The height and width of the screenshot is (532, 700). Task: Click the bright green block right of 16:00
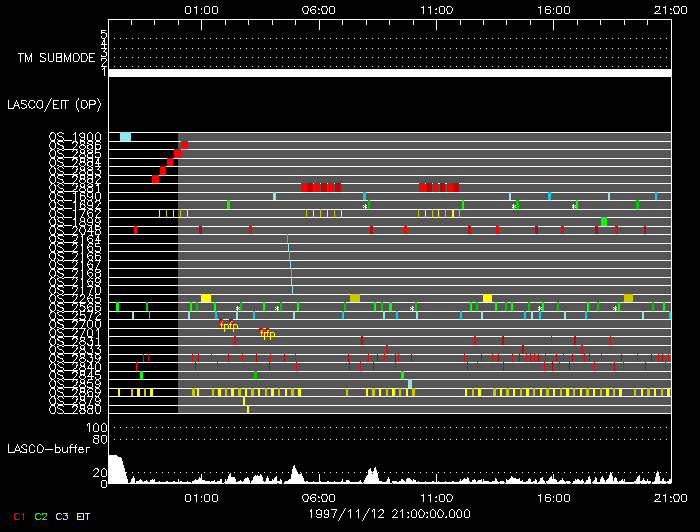pos(604,221)
